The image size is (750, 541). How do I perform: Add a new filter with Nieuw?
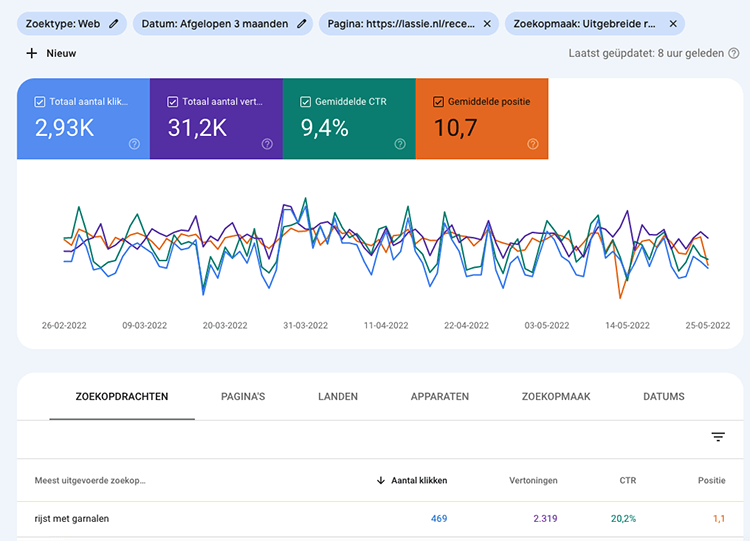(51, 53)
